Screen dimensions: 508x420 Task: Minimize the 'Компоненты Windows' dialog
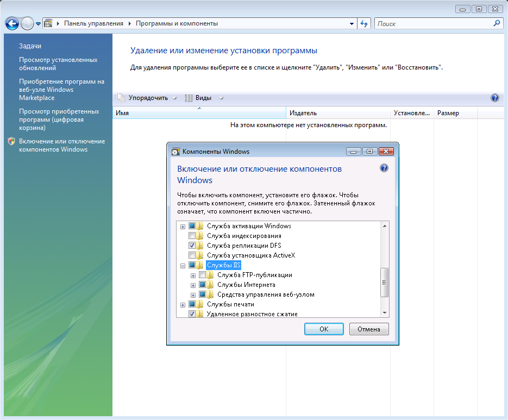354,152
